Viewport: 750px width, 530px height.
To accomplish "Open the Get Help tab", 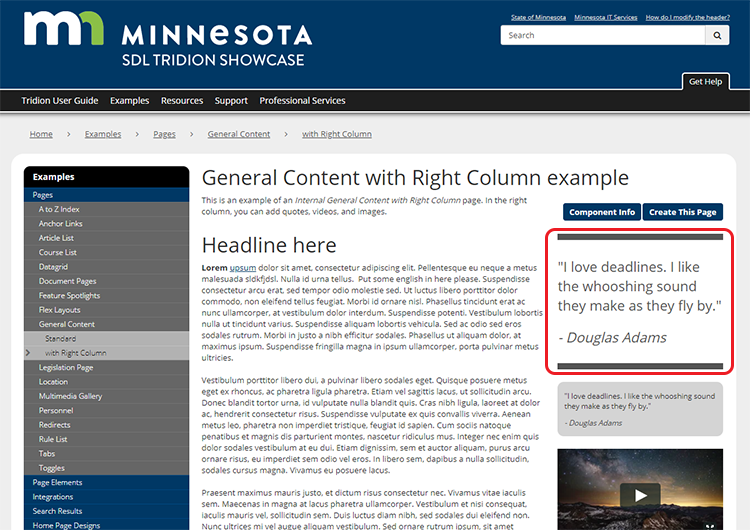I will tap(706, 82).
